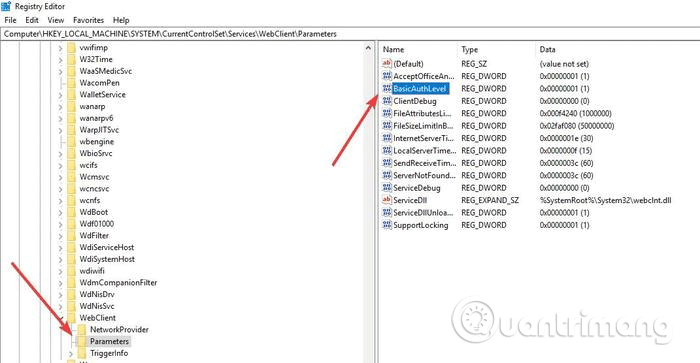Open the Help menu
Image resolution: width=700 pixels, height=363 pixels.
tap(121, 20)
